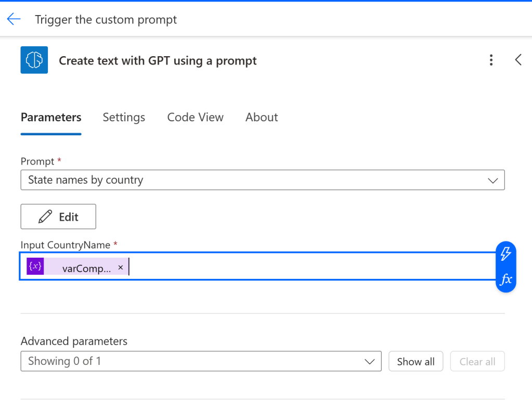
Task: Expand the Advanced parameters dropdown
Action: [x=369, y=361]
